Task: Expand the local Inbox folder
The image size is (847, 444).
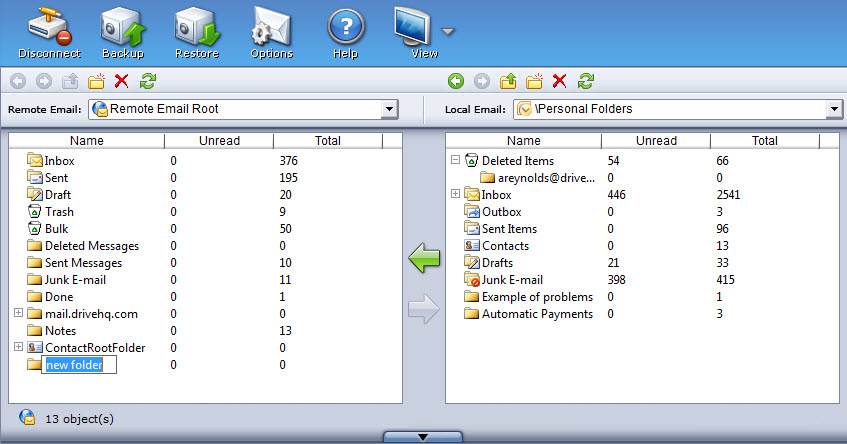Action: [x=455, y=194]
